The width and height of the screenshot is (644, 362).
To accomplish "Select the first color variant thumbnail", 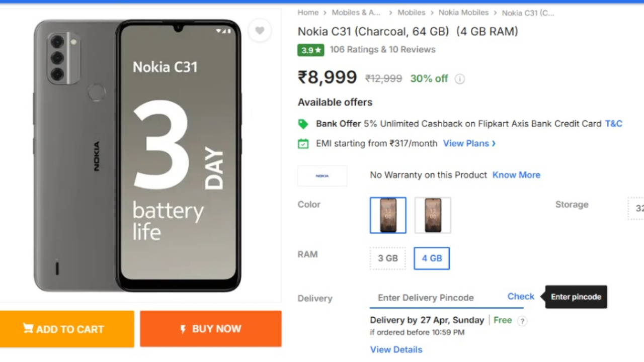I will click(x=388, y=215).
